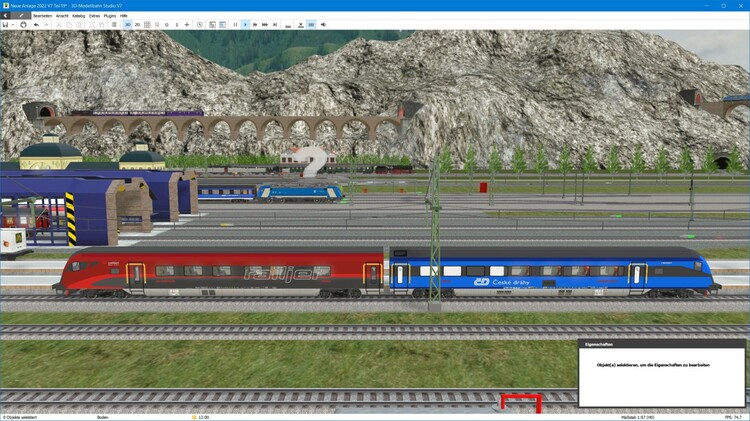Click the back arrow button in the menu bar
This screenshot has height=421, width=750.
pos(5,16)
